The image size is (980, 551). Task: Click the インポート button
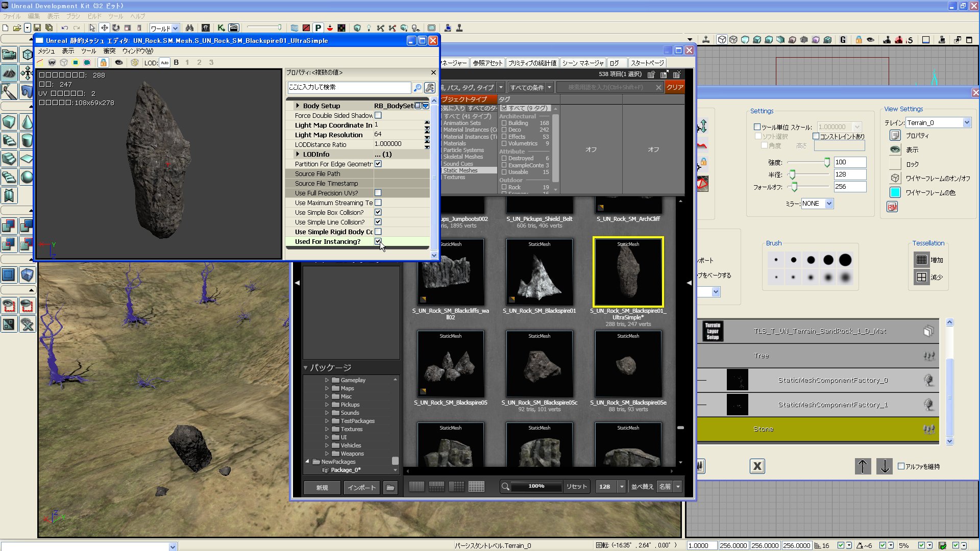coord(361,488)
